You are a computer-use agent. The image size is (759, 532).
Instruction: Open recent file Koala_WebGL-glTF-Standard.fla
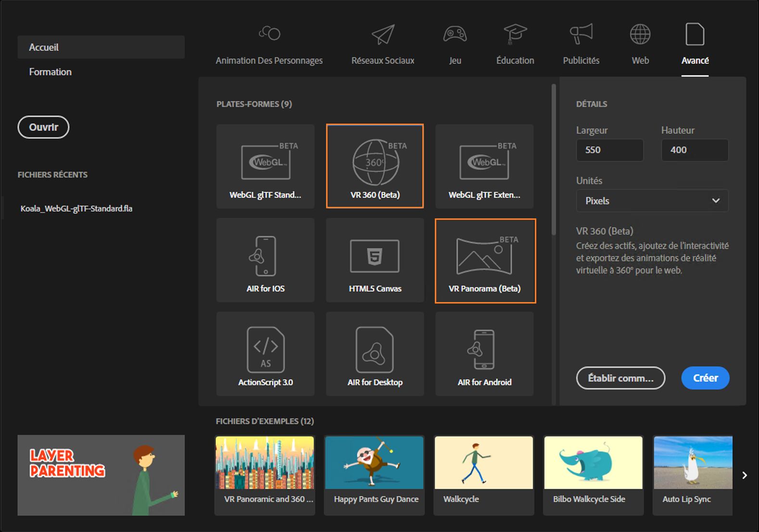point(76,208)
